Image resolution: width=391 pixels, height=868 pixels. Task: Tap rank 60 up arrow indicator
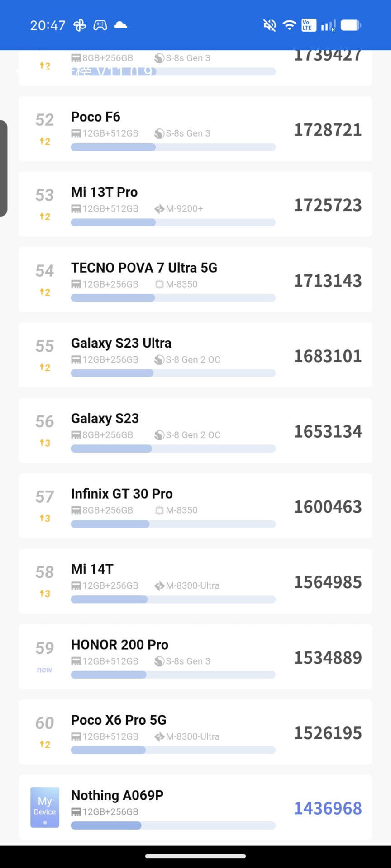(44, 744)
